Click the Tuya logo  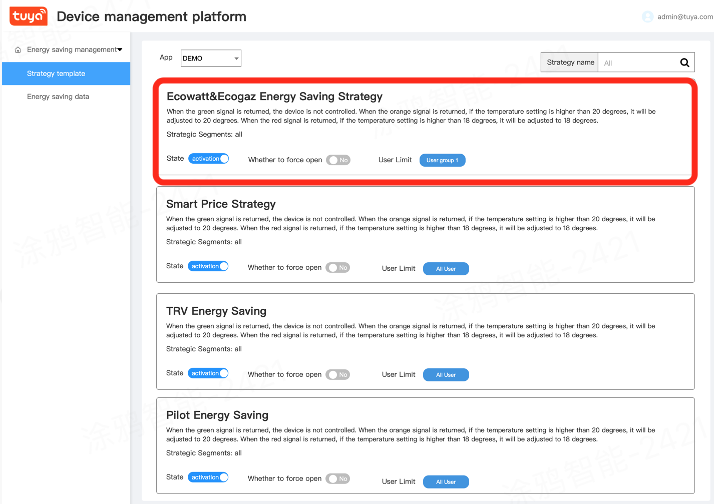click(x=28, y=16)
